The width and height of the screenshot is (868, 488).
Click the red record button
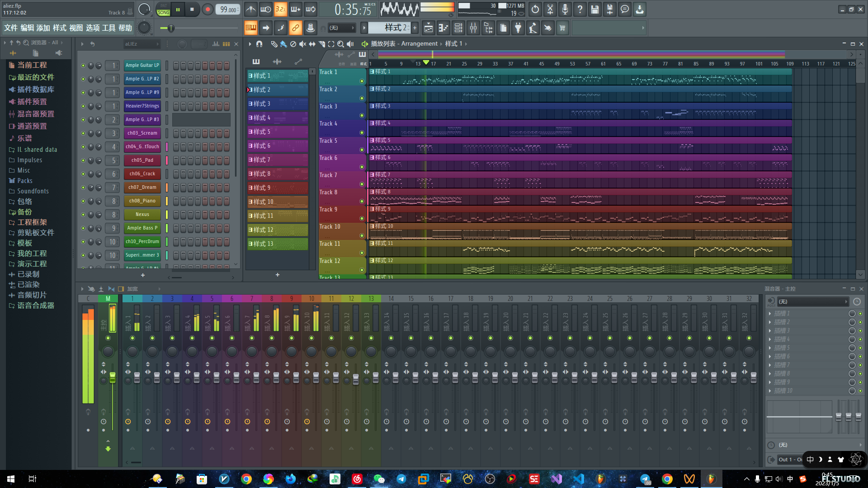208,9
